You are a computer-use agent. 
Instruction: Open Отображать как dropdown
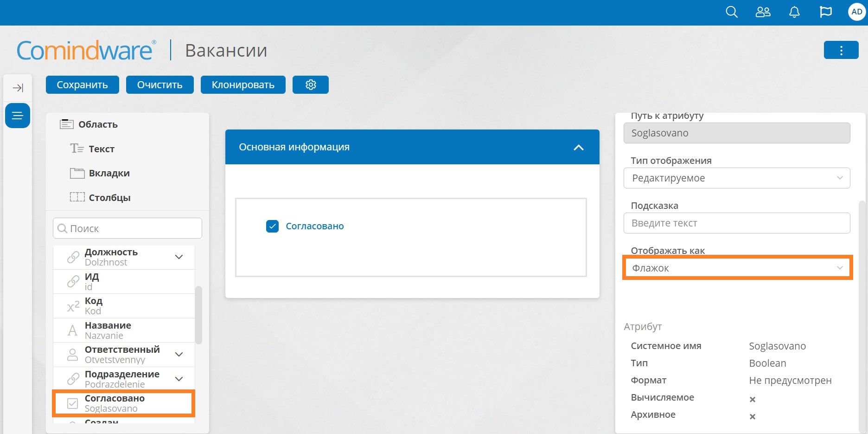tap(737, 268)
